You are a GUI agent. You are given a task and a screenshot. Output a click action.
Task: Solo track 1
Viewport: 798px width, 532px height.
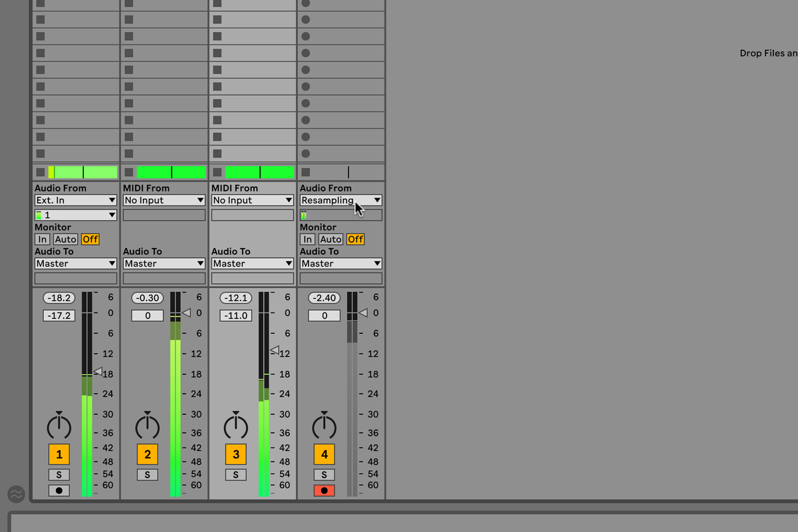click(59, 474)
